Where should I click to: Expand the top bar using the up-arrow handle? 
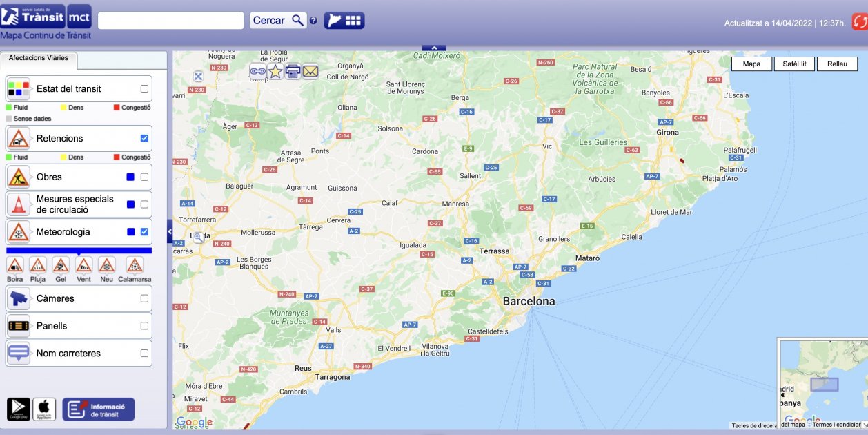(x=434, y=48)
